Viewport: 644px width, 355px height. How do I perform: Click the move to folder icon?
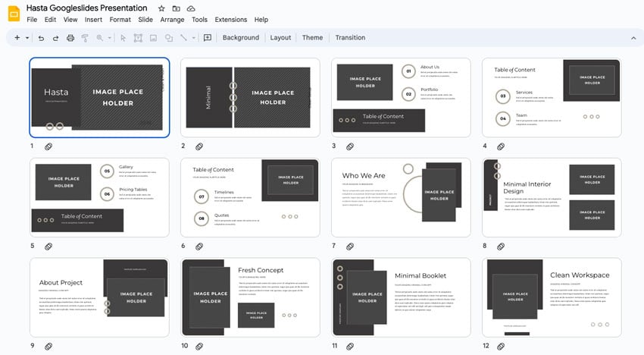point(176,8)
